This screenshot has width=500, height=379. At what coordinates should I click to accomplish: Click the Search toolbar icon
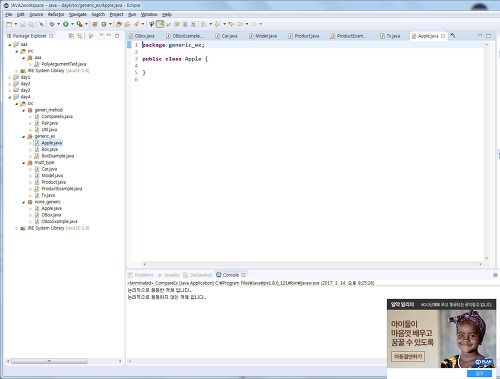pos(136,24)
